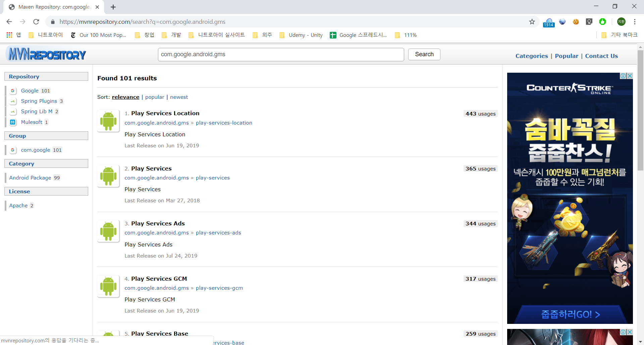
Task: Click the green circular extension icon
Action: pyautogui.click(x=603, y=22)
